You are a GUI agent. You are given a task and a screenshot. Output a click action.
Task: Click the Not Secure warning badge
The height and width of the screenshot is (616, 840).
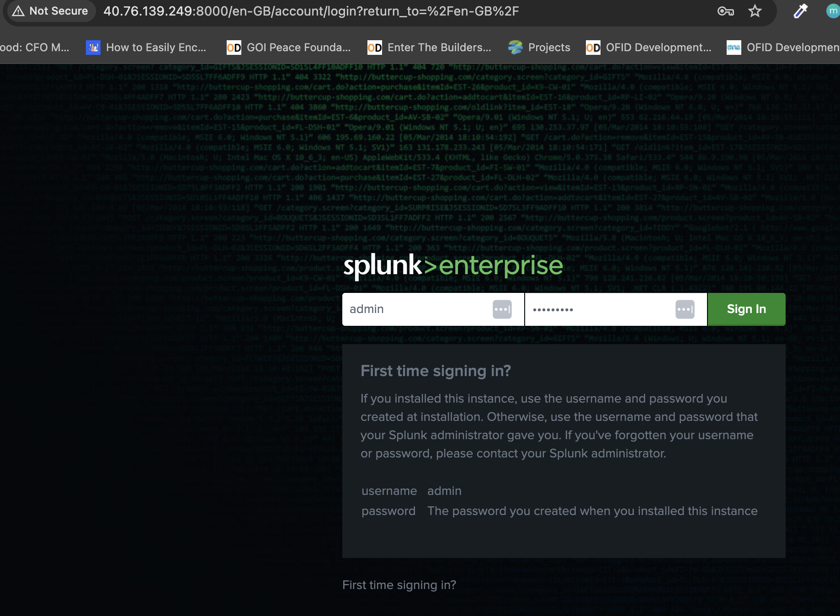(x=50, y=11)
